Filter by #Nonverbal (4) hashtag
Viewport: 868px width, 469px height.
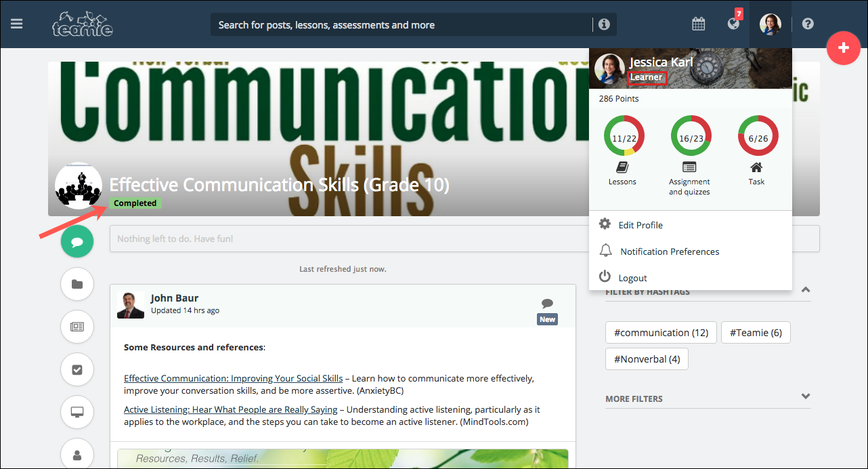(x=647, y=359)
